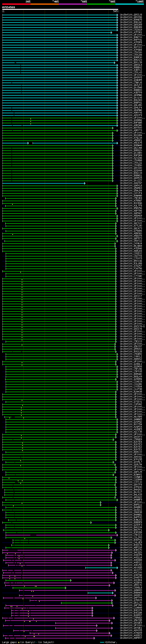The width and height of the screenshot is (146, 644).
Task: Click the UniRef100_A4Q7Q7 label
Action: click(x=131, y=183)
